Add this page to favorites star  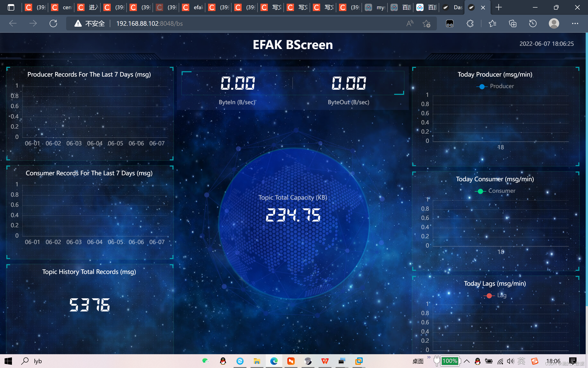(426, 23)
